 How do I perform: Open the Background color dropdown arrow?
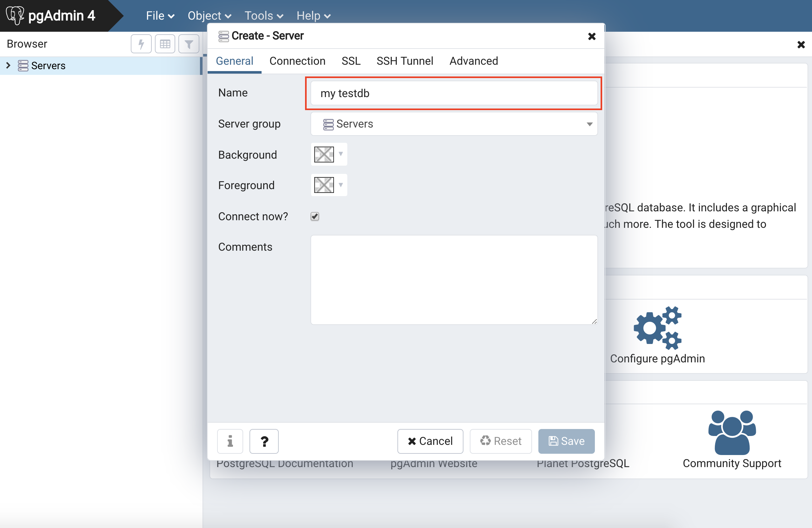(341, 154)
